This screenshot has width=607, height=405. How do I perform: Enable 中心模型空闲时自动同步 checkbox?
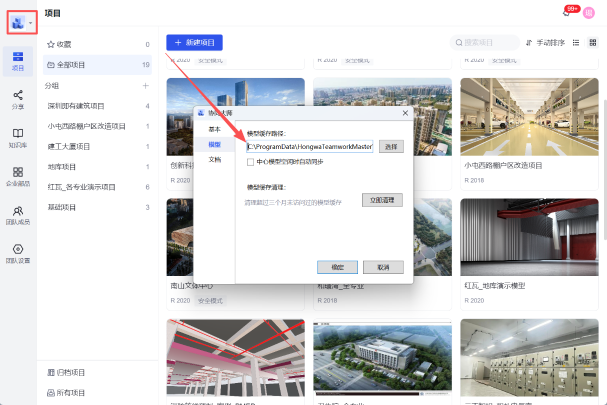pyautogui.click(x=251, y=161)
